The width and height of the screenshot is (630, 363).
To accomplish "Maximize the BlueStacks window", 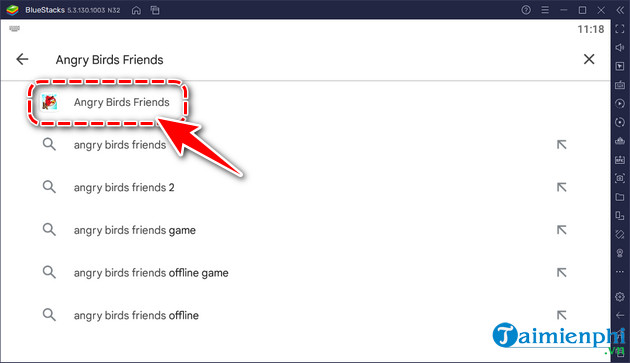I will [582, 10].
